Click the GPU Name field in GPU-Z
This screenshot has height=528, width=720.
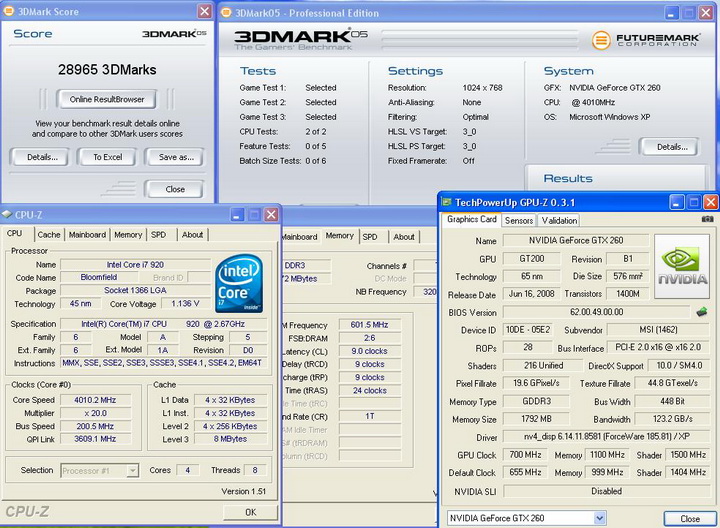click(574, 241)
